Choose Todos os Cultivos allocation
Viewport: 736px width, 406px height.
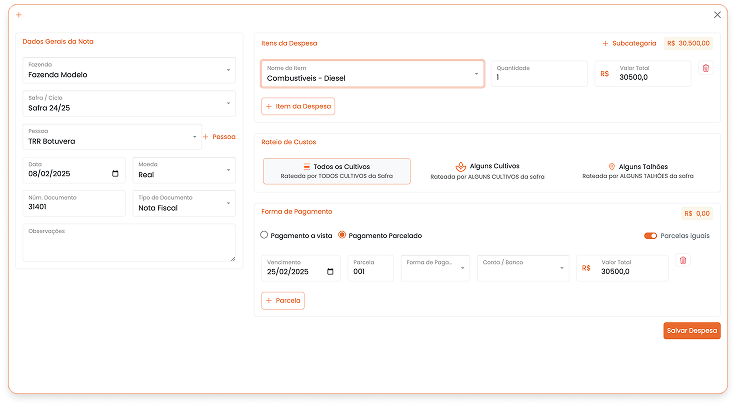pos(336,171)
